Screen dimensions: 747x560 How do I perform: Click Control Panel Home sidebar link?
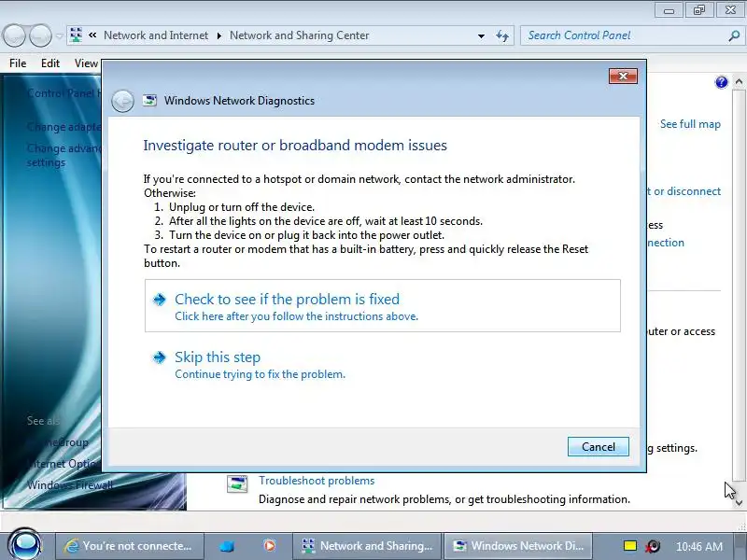(63, 92)
